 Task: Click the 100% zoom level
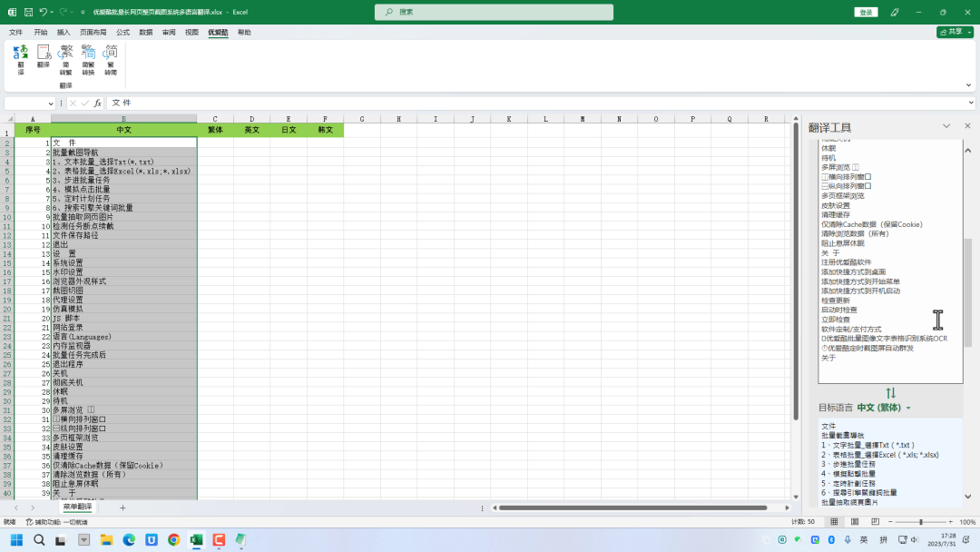click(967, 522)
